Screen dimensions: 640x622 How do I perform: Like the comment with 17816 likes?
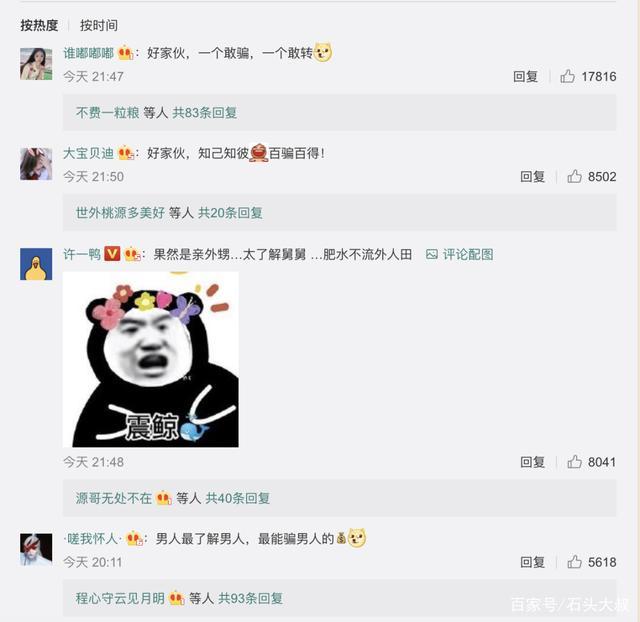click(567, 76)
